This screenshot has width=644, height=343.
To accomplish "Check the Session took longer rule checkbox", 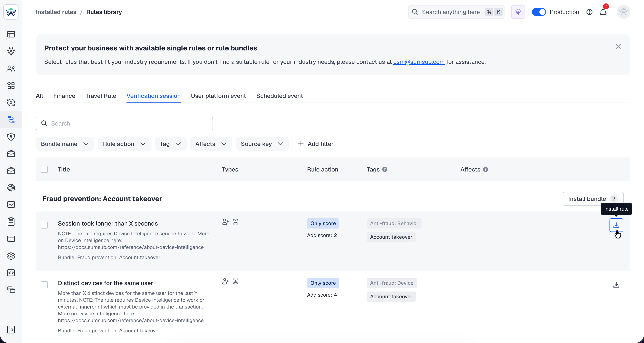I will coord(44,225).
